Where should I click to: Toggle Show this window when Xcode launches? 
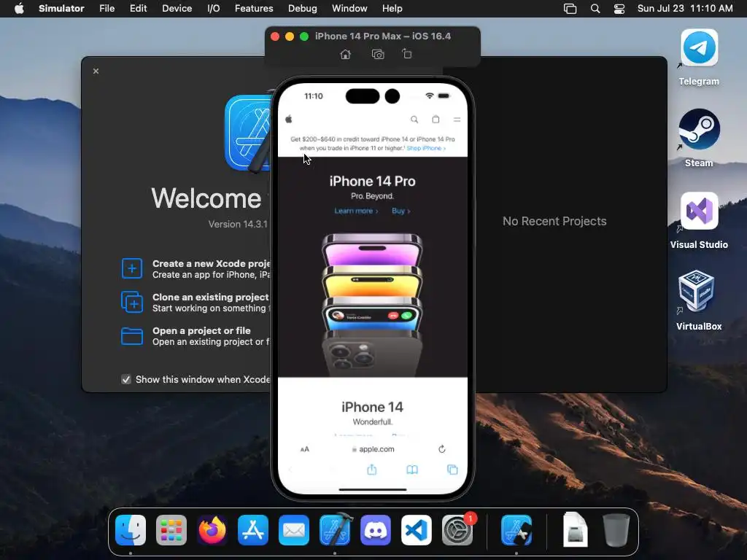coord(126,379)
